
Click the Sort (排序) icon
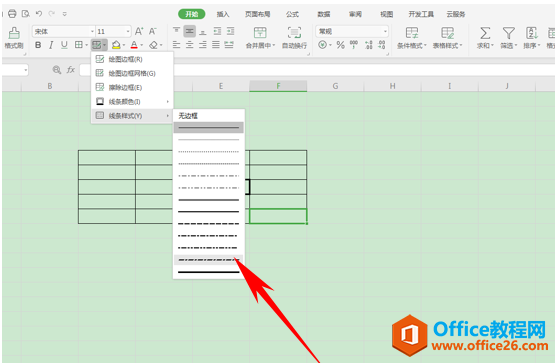point(532,33)
